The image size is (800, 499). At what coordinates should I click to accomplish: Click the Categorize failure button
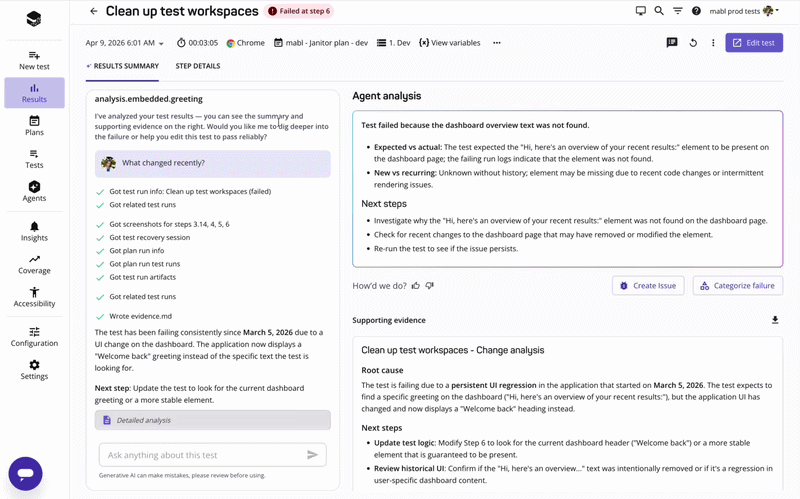coord(737,286)
